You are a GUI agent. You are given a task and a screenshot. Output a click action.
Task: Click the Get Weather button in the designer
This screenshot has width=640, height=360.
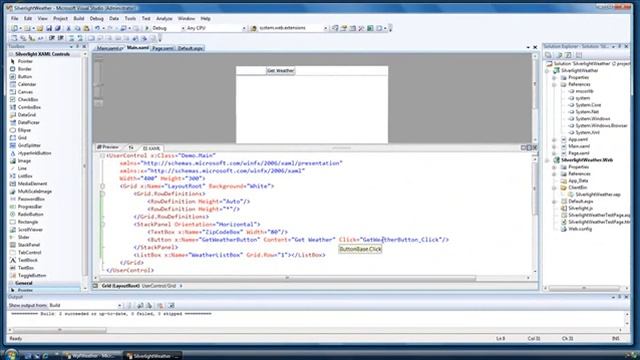point(280,71)
